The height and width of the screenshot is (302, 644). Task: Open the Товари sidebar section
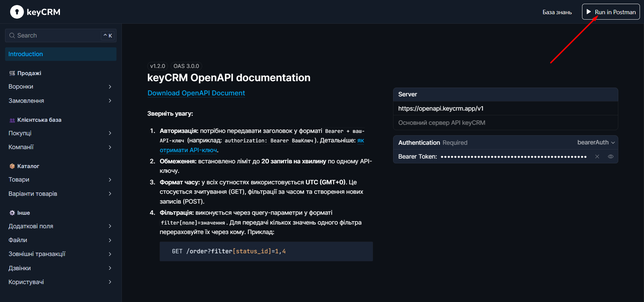pyautogui.click(x=61, y=180)
